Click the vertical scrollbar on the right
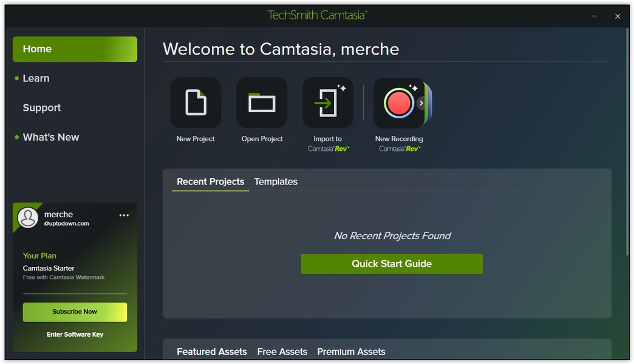The image size is (634, 364). point(627,141)
